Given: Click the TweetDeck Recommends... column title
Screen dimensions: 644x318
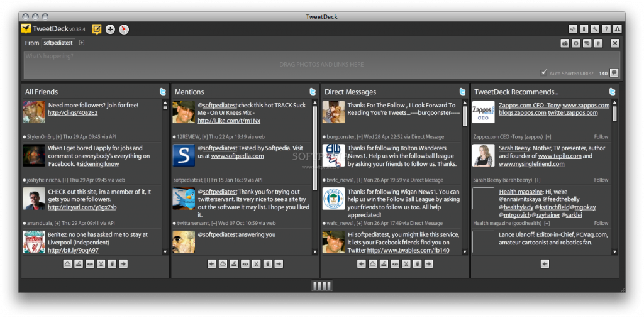Looking at the screenshot, I should [x=516, y=92].
